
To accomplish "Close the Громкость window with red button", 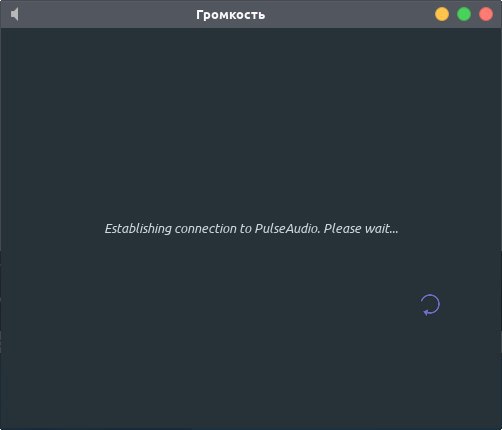I will point(486,14).
